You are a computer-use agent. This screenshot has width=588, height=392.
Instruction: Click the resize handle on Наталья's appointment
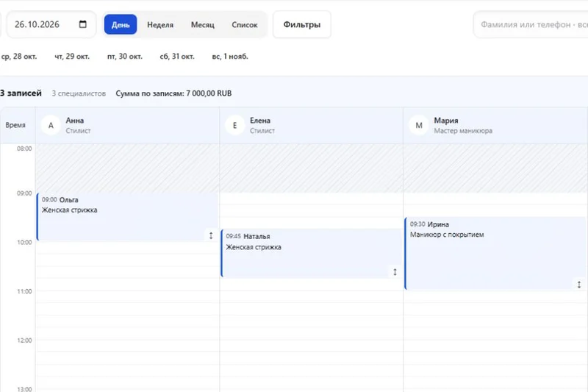coord(395,272)
